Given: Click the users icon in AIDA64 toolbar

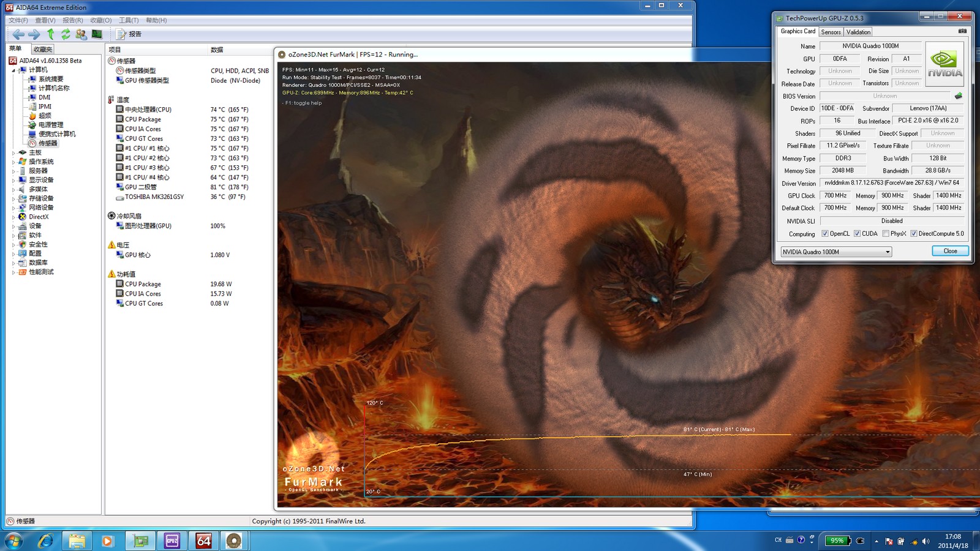Looking at the screenshot, I should tap(81, 34).
